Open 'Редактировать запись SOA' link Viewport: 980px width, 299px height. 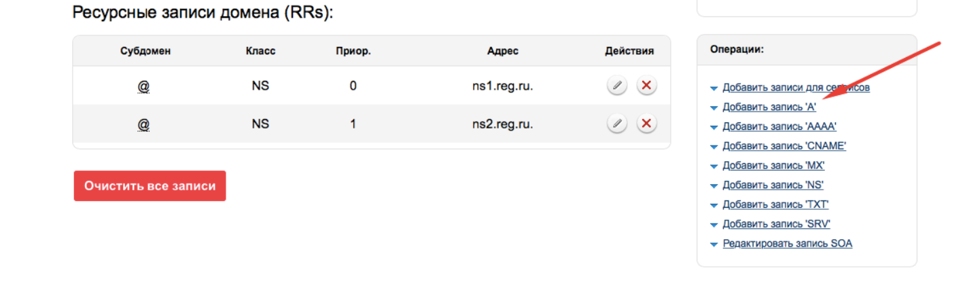click(787, 243)
